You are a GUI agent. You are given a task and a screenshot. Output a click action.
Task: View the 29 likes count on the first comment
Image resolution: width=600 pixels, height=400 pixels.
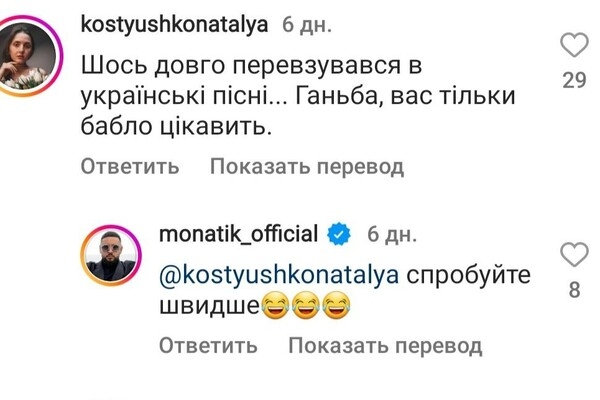tap(573, 81)
